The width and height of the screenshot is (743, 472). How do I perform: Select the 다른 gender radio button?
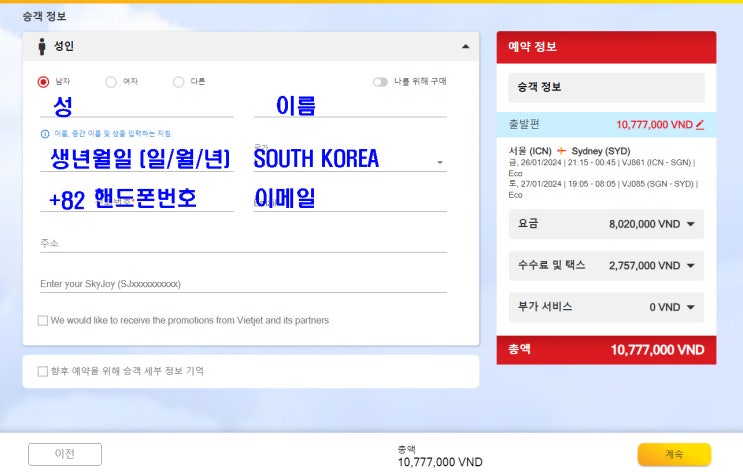pyautogui.click(x=179, y=82)
